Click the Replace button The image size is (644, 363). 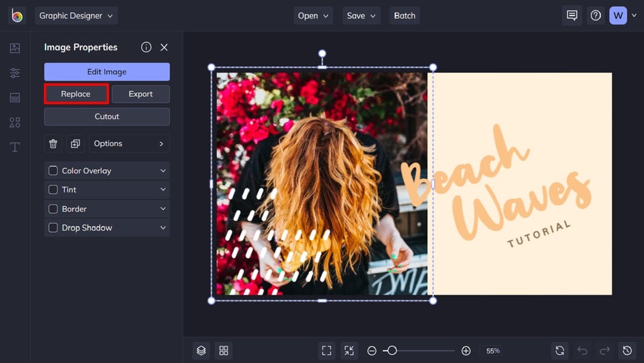point(76,93)
